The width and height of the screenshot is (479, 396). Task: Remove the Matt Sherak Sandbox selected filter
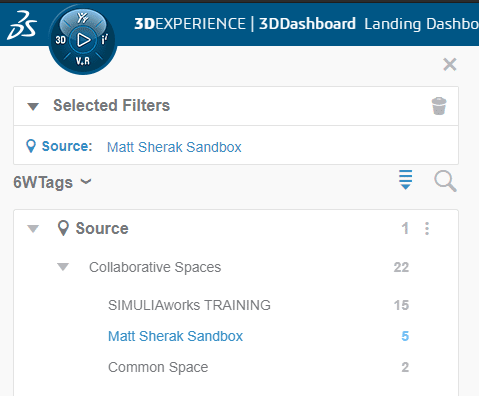174,147
